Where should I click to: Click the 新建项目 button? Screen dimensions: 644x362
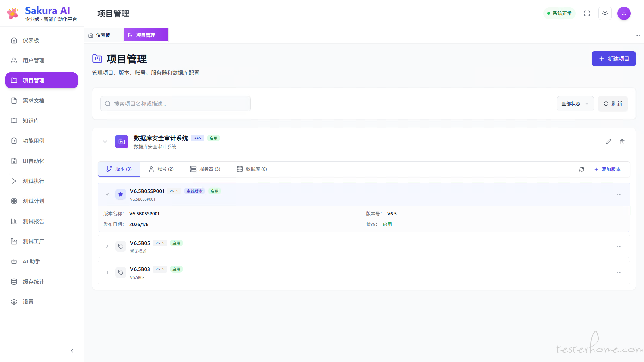[x=613, y=59]
